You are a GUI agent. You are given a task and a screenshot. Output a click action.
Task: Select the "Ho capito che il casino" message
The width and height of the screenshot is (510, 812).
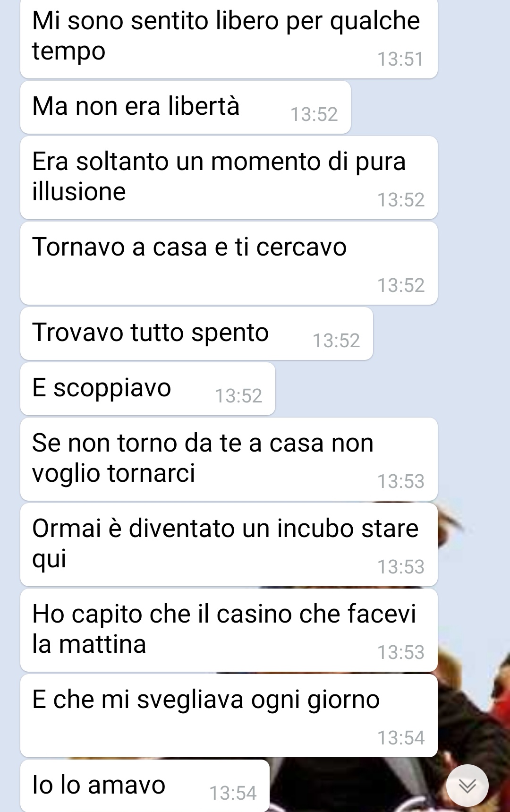[229, 630]
